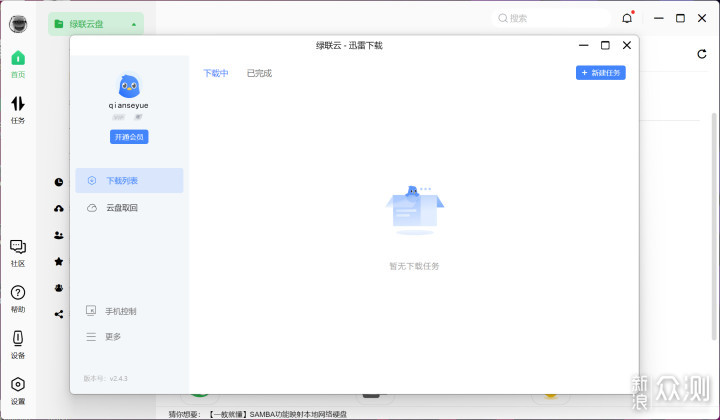Image resolution: width=720 pixels, height=420 pixels.
Task: Select the shared users icon in cloud sidebar
Action: tap(59, 235)
